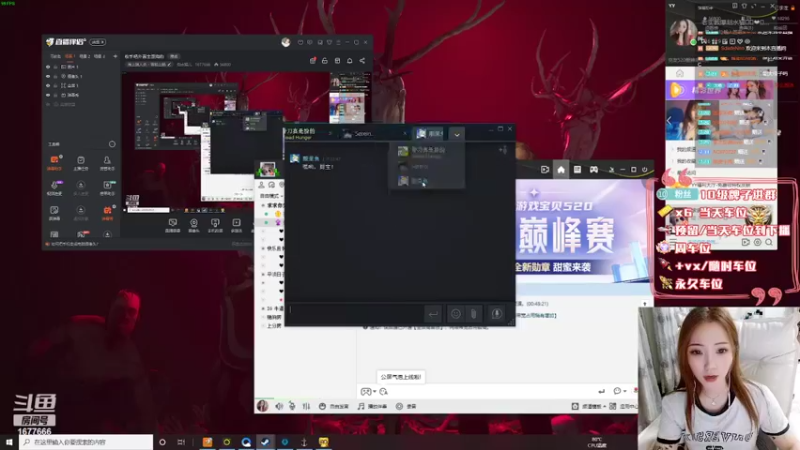Open the YY video camera icon

545,169
